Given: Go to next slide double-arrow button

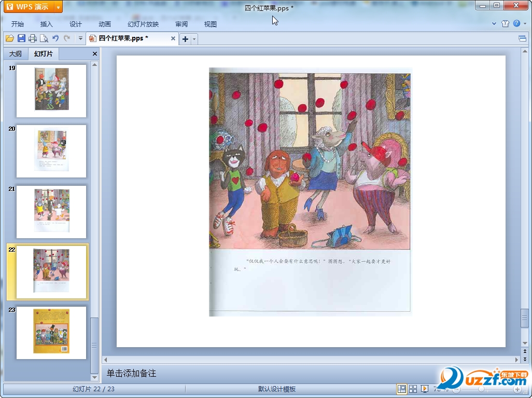Looking at the screenshot, I should pos(525,359).
